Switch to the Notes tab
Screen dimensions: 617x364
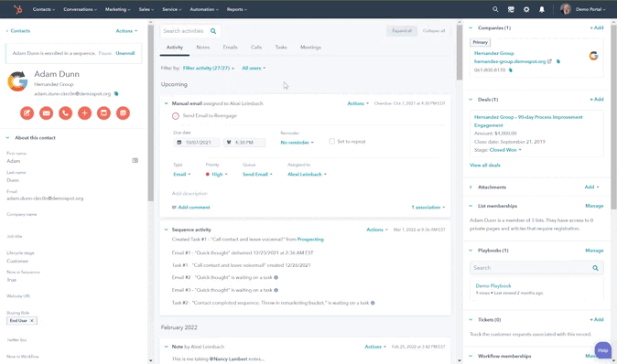pyautogui.click(x=203, y=48)
